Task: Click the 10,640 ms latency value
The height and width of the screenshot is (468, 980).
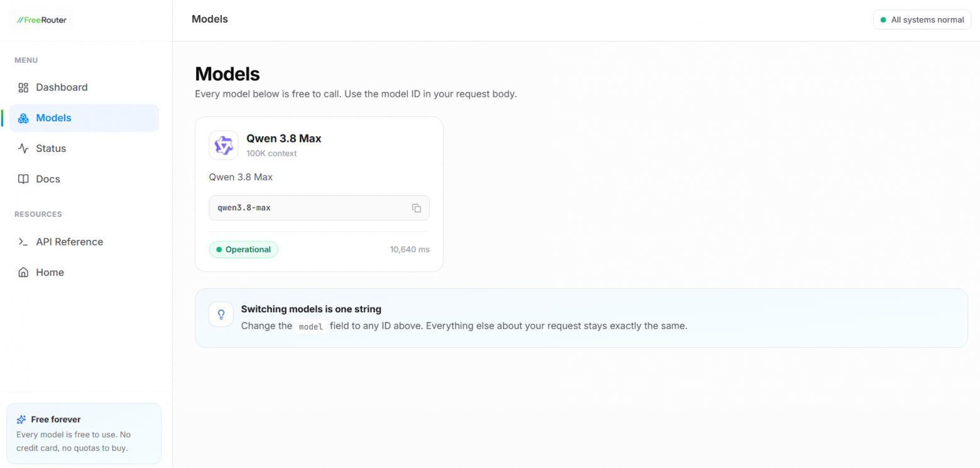Action: 410,249
